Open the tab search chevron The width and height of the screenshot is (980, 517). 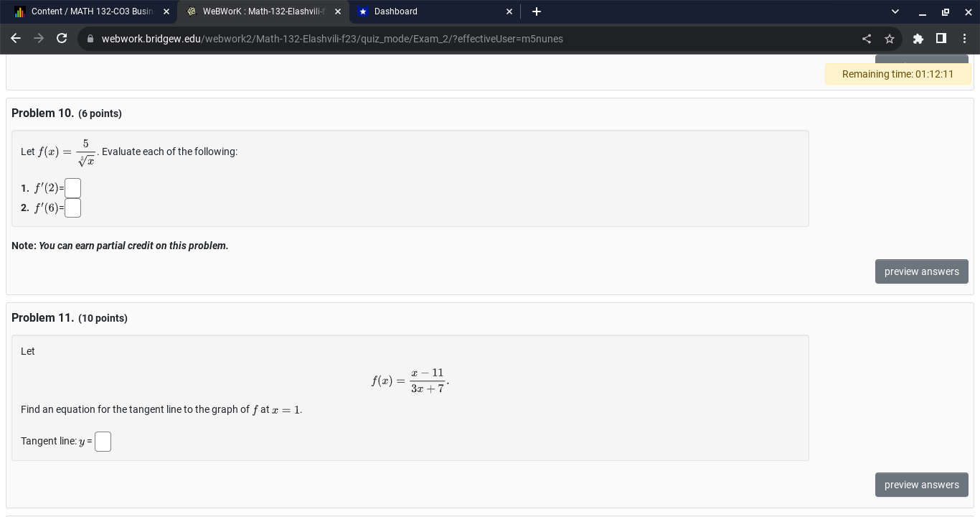[895, 11]
